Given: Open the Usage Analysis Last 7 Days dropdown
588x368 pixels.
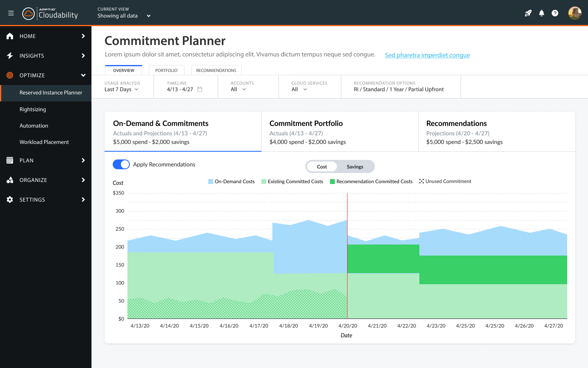Looking at the screenshot, I should pyautogui.click(x=122, y=90).
